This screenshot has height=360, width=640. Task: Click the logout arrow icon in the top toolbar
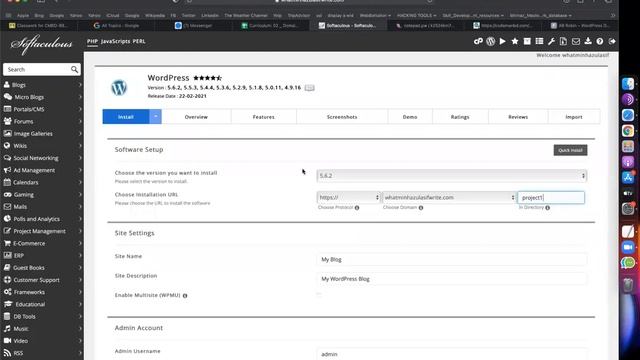point(612,41)
